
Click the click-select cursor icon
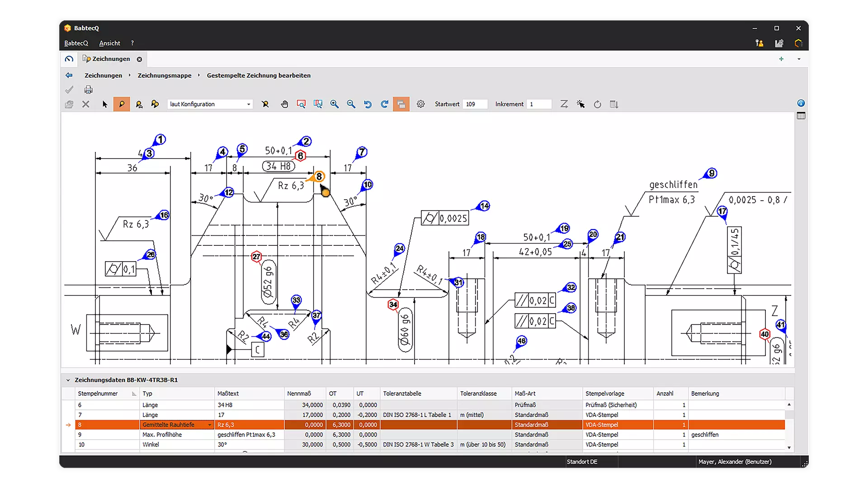point(581,104)
